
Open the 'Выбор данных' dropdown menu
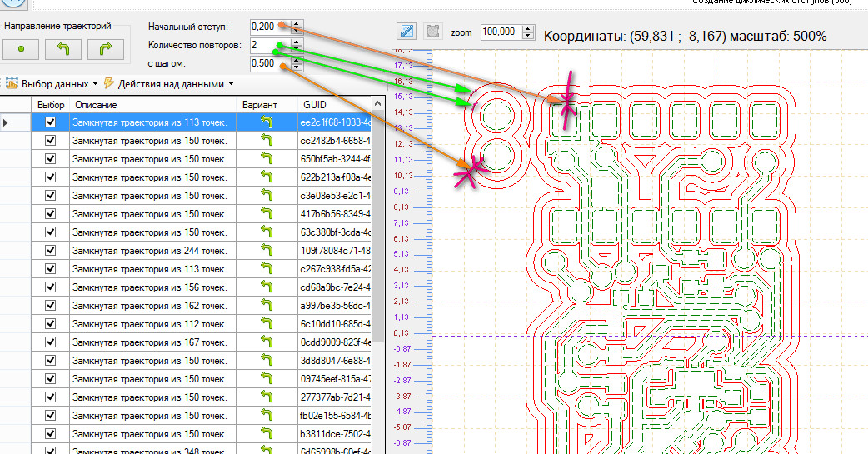[x=54, y=84]
